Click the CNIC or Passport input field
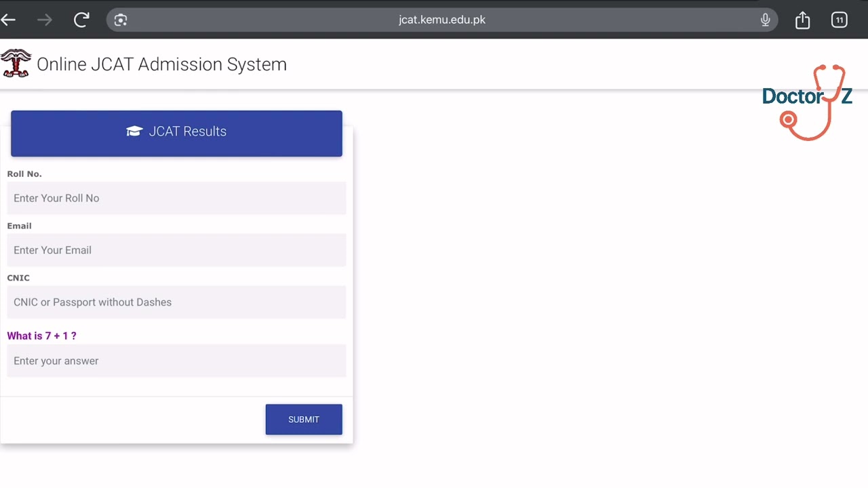 pyautogui.click(x=176, y=302)
